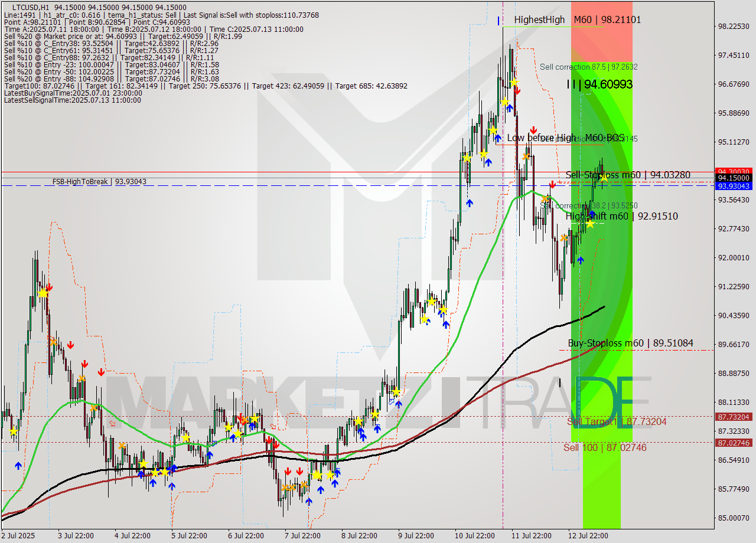Image resolution: width=756 pixels, height=543 pixels.
Task: Select the red down arrow beside the Sell-Stoploss level
Action: [x=552, y=184]
